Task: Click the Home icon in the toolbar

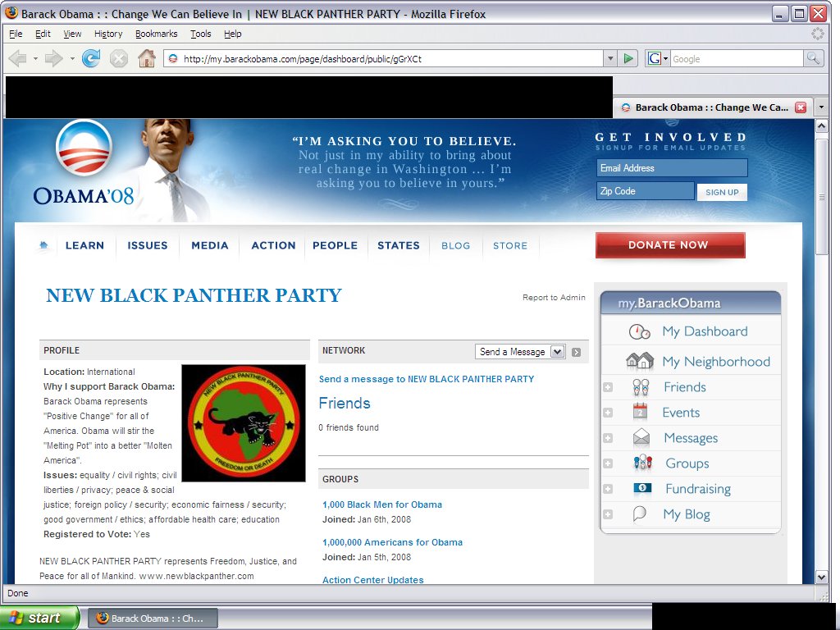Action: pos(146,58)
